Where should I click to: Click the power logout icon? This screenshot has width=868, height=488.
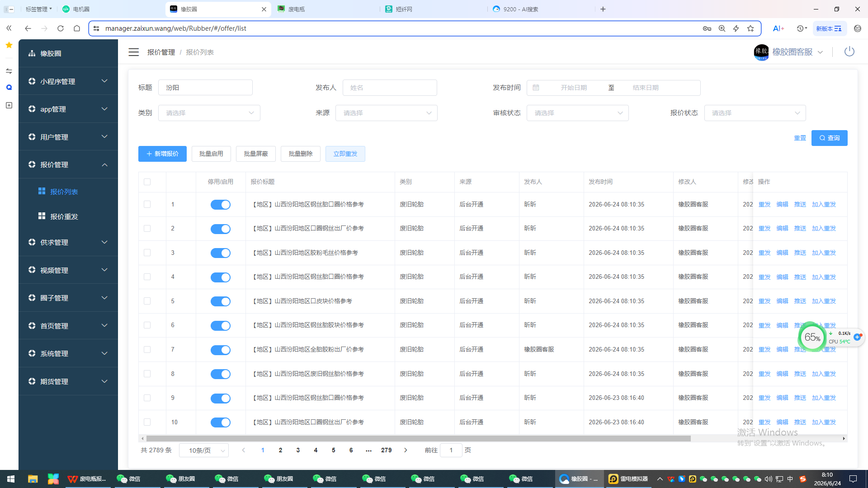click(x=849, y=52)
